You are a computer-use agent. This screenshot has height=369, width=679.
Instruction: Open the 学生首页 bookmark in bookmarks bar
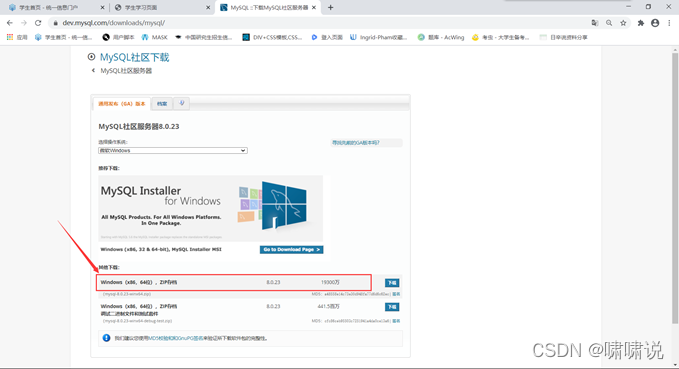click(x=64, y=37)
